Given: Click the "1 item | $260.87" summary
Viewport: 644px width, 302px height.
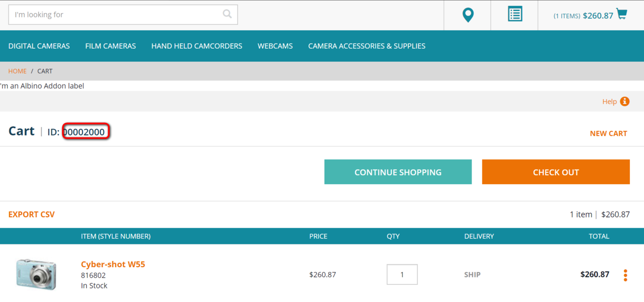Looking at the screenshot, I should (x=599, y=214).
